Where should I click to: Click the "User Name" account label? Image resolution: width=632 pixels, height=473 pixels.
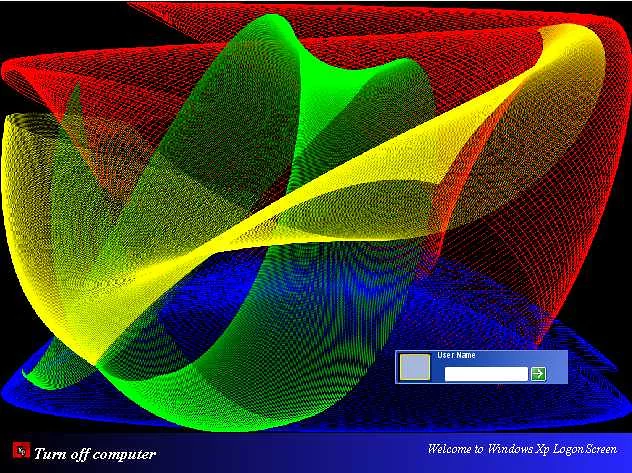pos(456,356)
